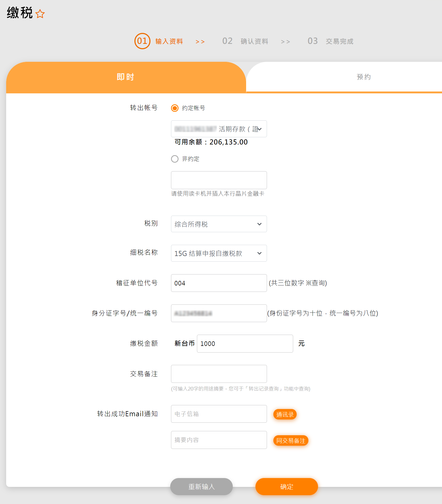
Task: Click the favorite star icon beside 缴税
Action: coord(40,14)
